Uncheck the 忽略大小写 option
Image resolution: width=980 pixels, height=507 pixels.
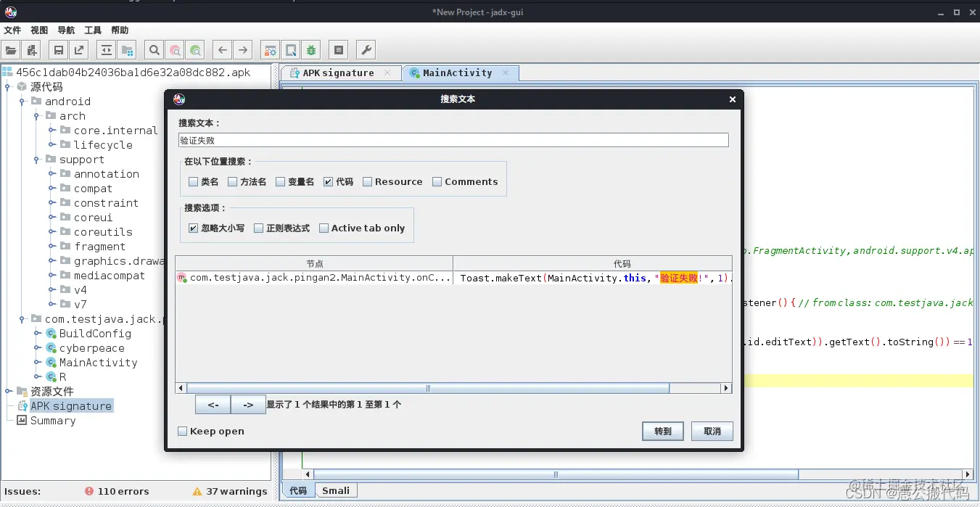pyautogui.click(x=193, y=228)
